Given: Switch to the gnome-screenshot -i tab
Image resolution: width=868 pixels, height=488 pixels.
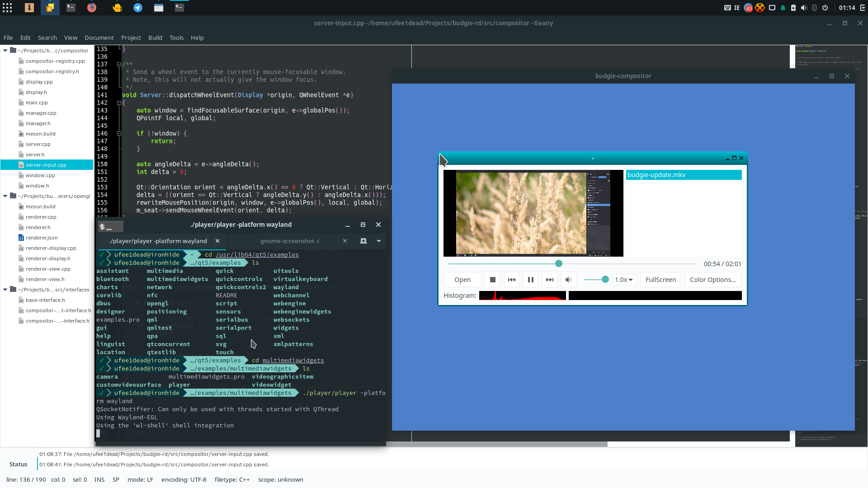Looking at the screenshot, I should click(289, 241).
